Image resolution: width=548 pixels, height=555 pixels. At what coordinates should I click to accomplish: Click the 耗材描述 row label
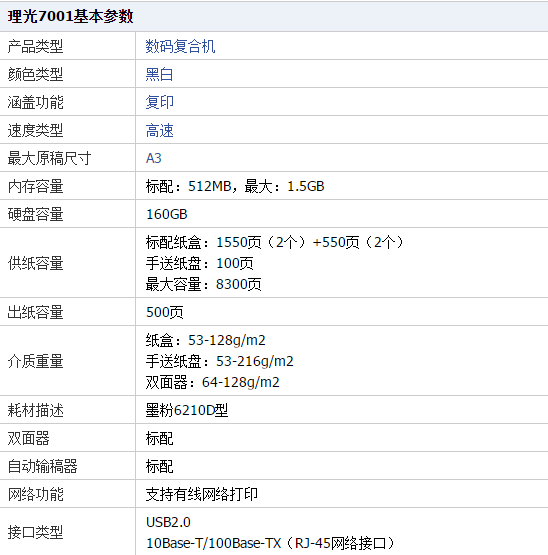[35, 411]
